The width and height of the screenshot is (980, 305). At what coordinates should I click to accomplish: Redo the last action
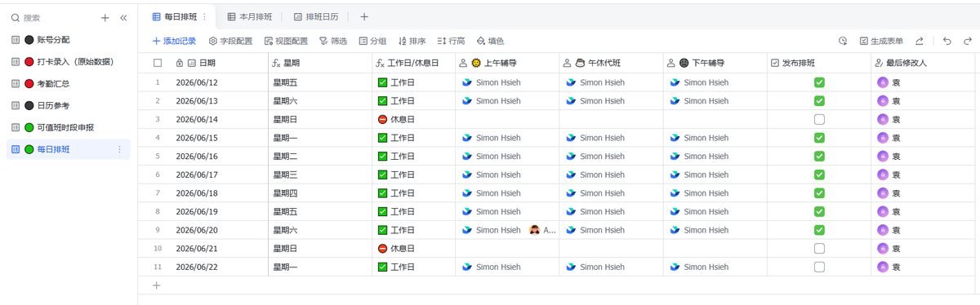coord(967,41)
